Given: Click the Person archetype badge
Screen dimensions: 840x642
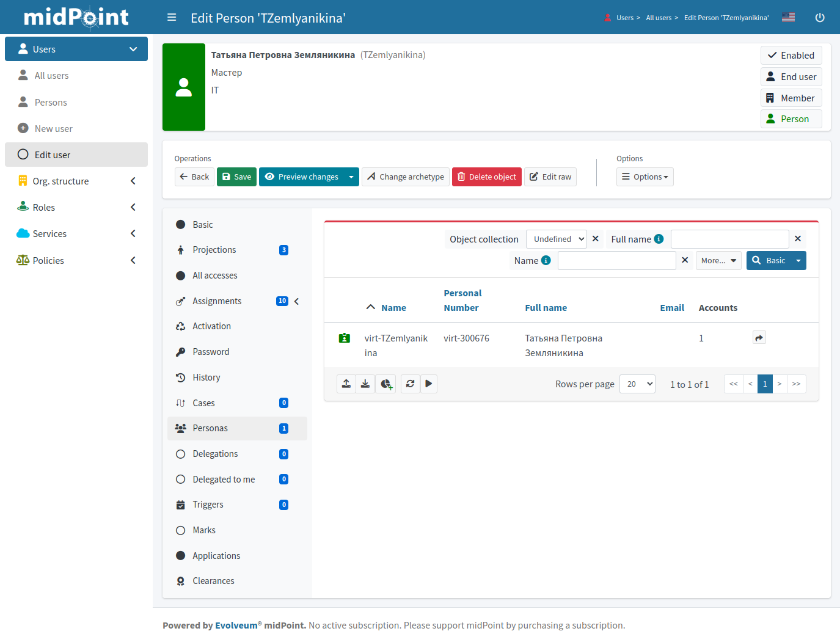Looking at the screenshot, I should (x=791, y=119).
